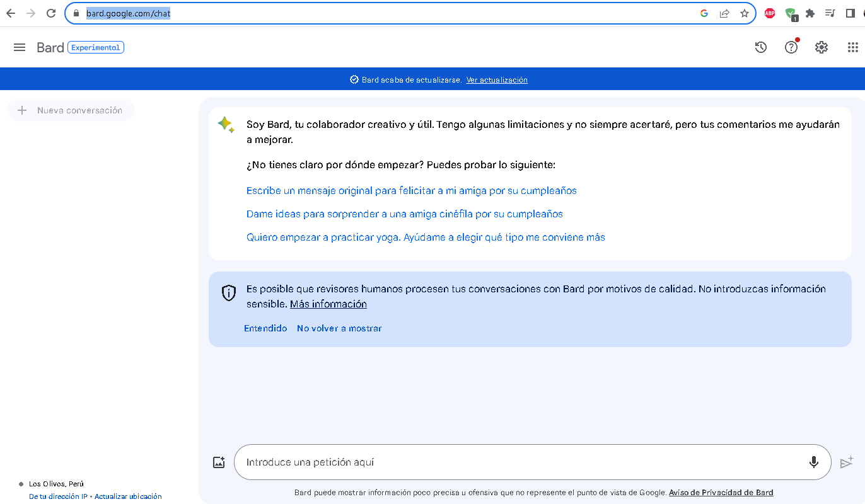
Task: Click the browser forward arrow
Action: point(31,13)
